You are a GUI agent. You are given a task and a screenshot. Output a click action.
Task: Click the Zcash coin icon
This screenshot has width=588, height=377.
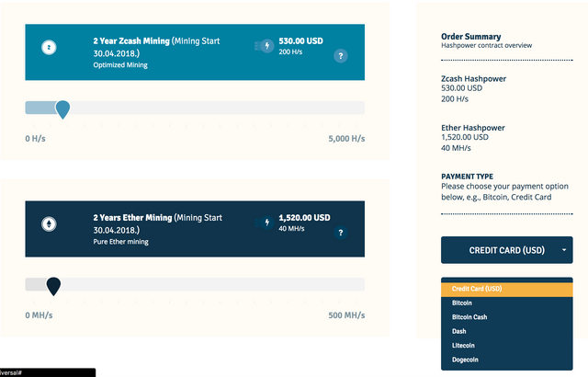click(49, 48)
